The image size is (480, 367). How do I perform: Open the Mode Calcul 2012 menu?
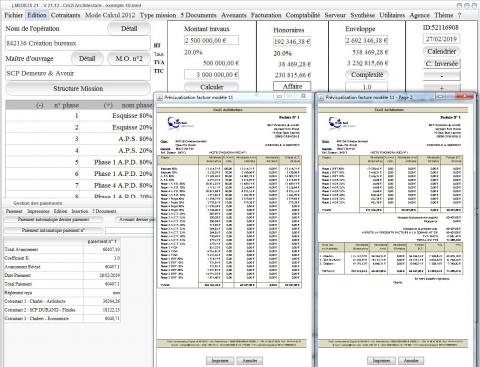[110, 15]
